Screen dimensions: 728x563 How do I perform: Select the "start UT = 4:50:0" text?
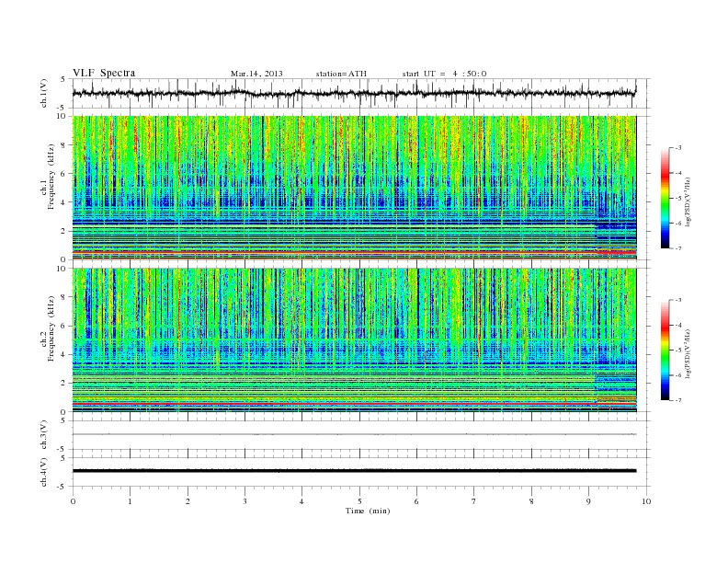tap(444, 74)
